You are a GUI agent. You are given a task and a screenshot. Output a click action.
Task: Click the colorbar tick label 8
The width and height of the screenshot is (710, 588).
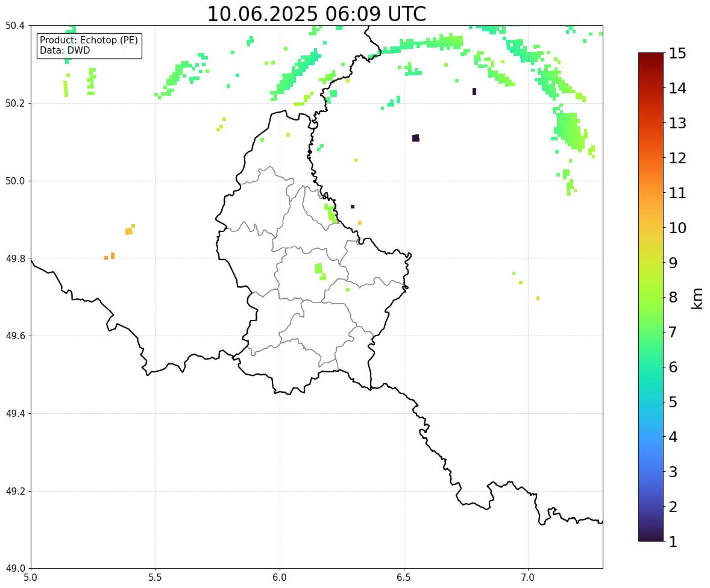[673, 298]
